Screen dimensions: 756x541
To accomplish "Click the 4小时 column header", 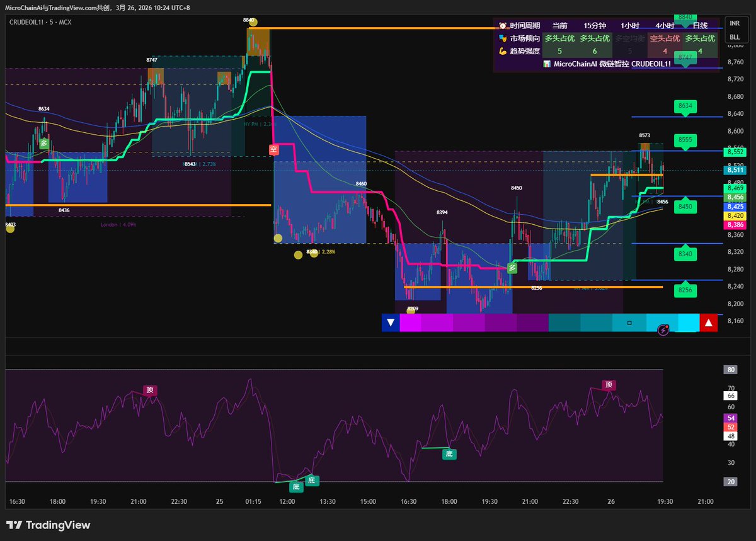I will pos(665,26).
